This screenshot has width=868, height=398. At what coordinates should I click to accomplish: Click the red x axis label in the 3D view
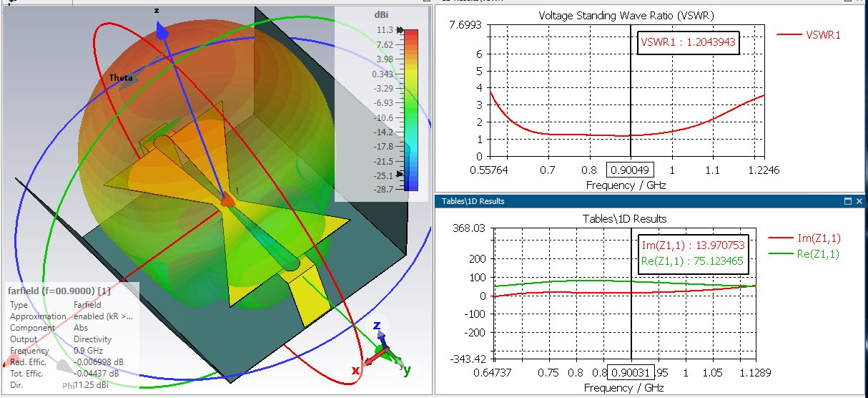[355, 370]
